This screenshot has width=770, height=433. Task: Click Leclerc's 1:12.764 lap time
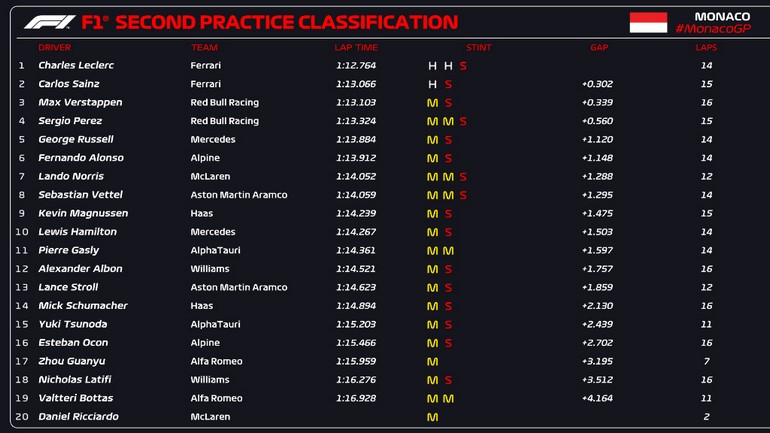pyautogui.click(x=356, y=66)
